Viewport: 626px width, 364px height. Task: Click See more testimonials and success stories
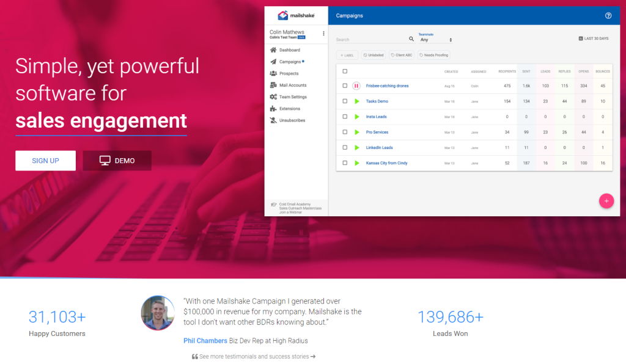coord(254,357)
